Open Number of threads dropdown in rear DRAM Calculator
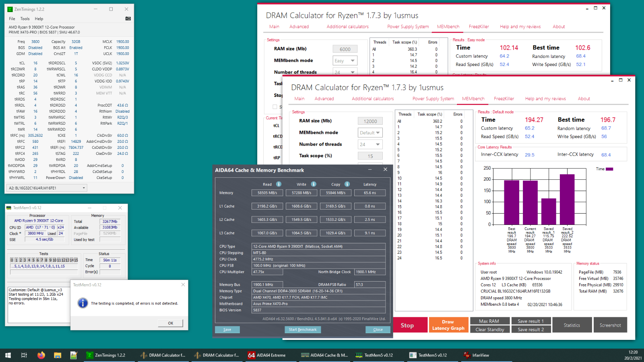The height and width of the screenshot is (362, 644). tap(345, 72)
